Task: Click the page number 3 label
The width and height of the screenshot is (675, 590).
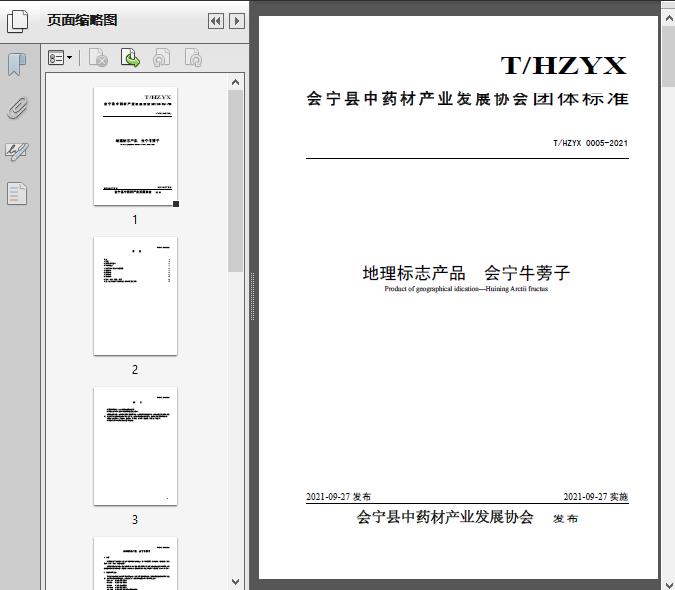Action: click(135, 520)
